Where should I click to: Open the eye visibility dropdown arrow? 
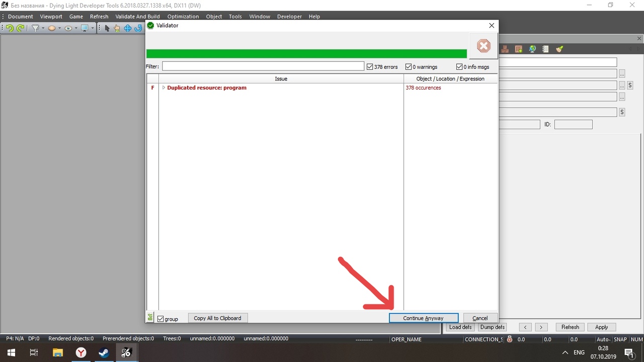pyautogui.click(x=76, y=28)
